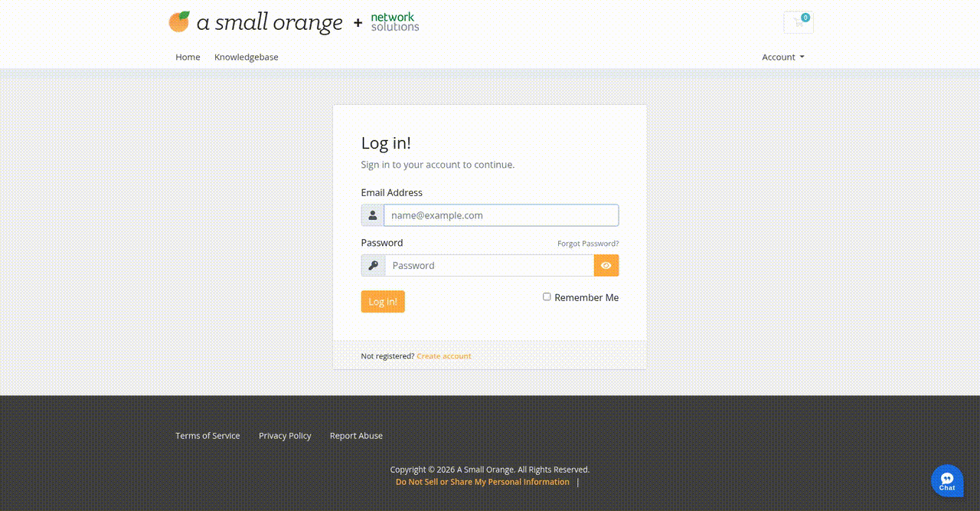Submit with the Log in! button

(383, 301)
